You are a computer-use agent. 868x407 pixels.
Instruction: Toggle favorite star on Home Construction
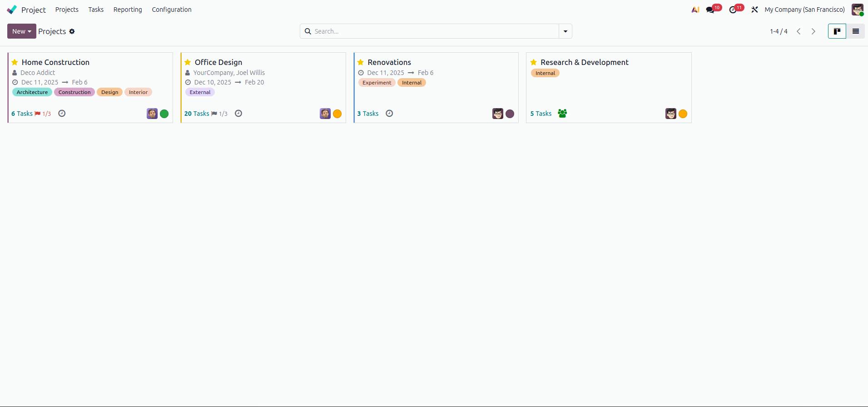pos(15,62)
